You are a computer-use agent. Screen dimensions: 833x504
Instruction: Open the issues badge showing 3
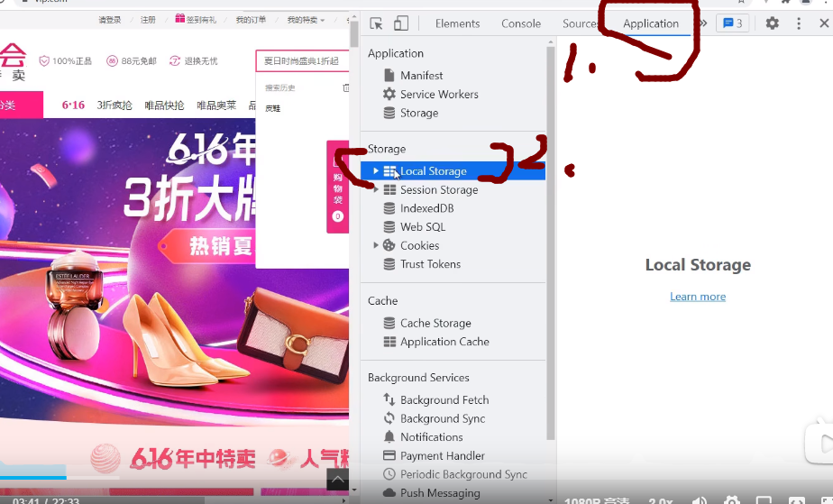733,23
